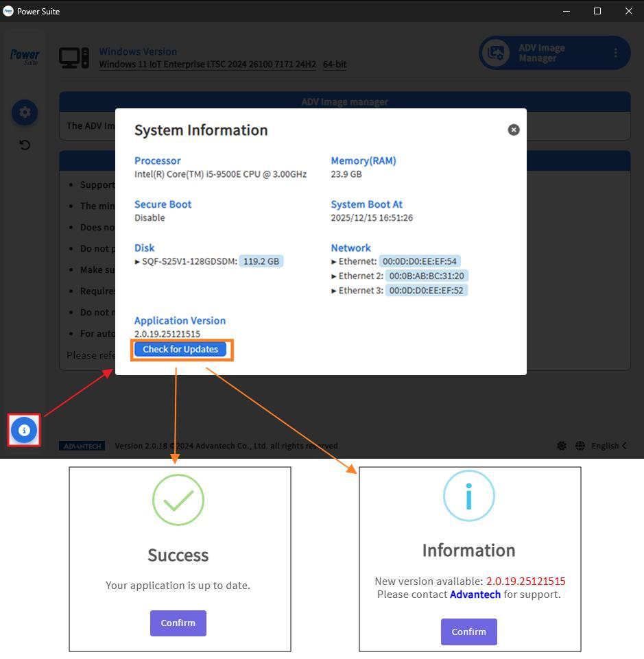The width and height of the screenshot is (644, 659).
Task: Click the 23.9 GB memory value
Action: (x=346, y=174)
